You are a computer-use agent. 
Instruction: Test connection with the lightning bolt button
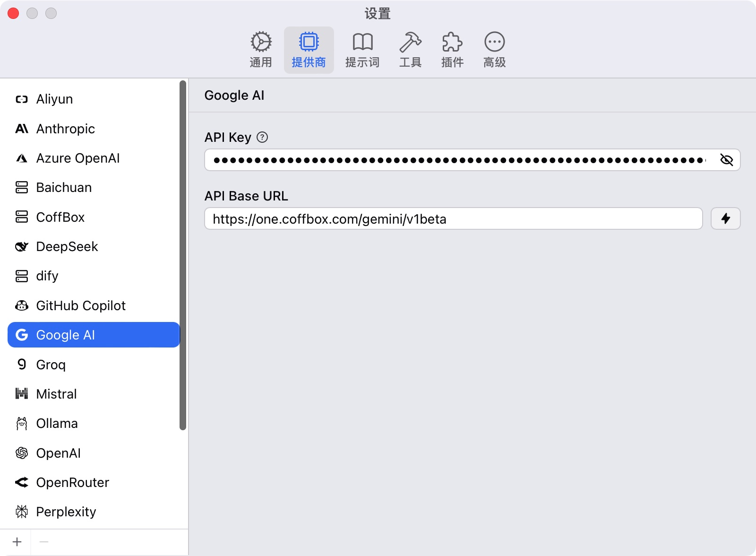pyautogui.click(x=726, y=218)
